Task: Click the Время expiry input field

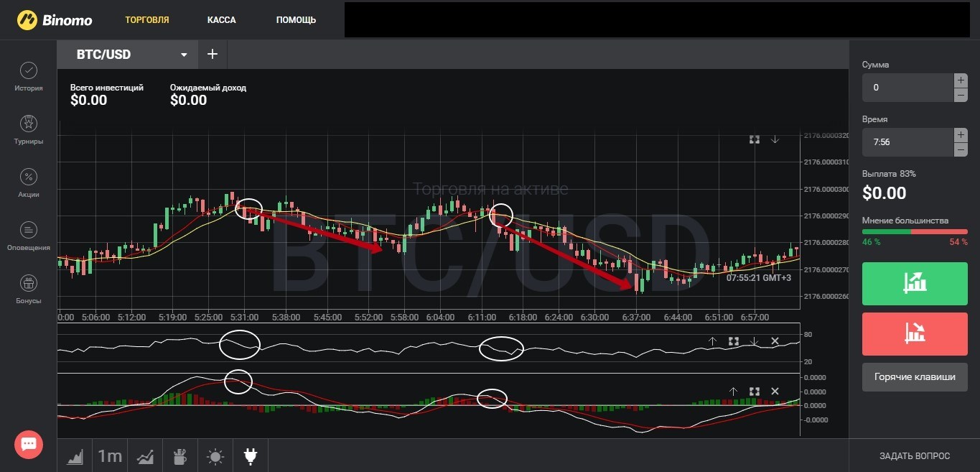Action: tap(907, 142)
